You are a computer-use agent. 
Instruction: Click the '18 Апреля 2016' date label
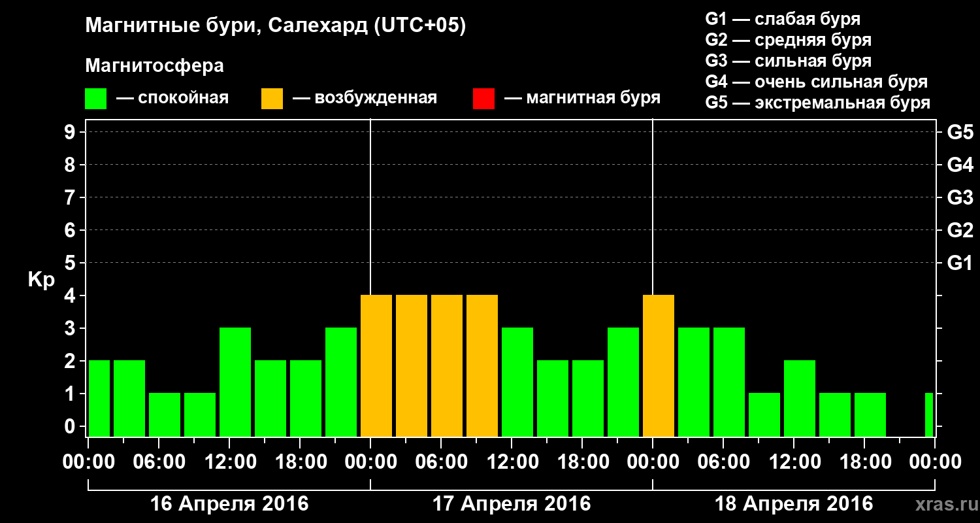(x=794, y=504)
